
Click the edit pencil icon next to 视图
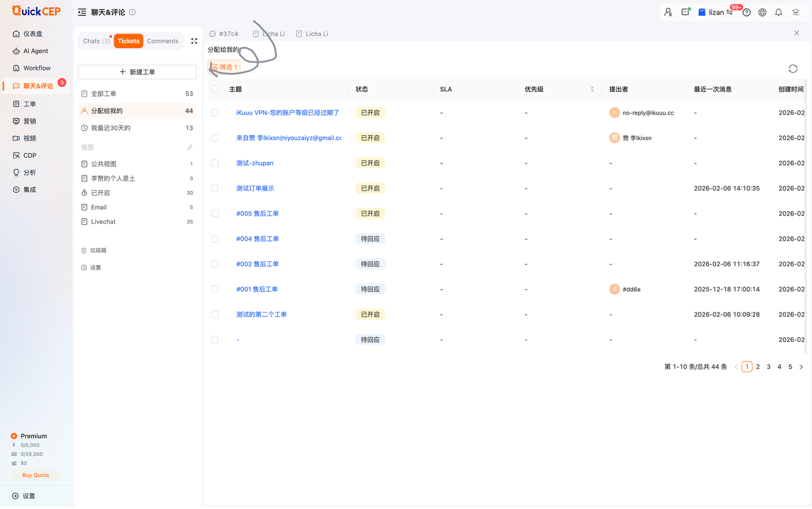coord(190,148)
